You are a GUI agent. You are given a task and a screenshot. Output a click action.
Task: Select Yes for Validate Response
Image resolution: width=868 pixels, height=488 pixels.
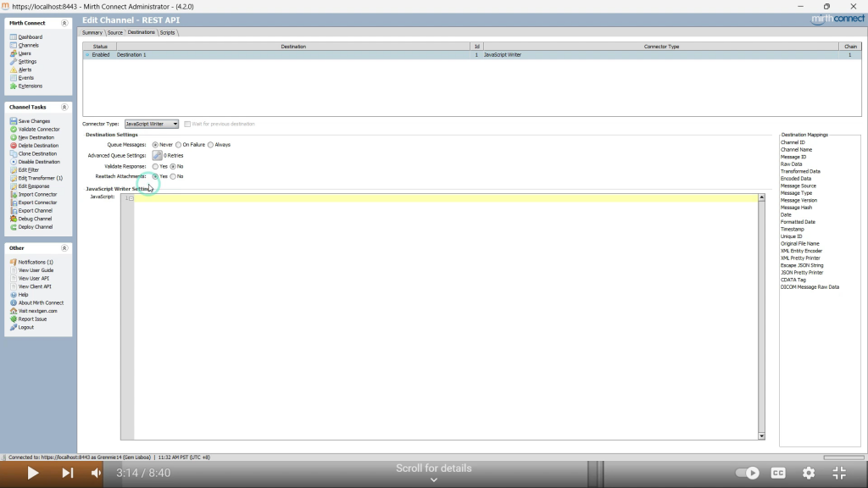click(x=156, y=167)
